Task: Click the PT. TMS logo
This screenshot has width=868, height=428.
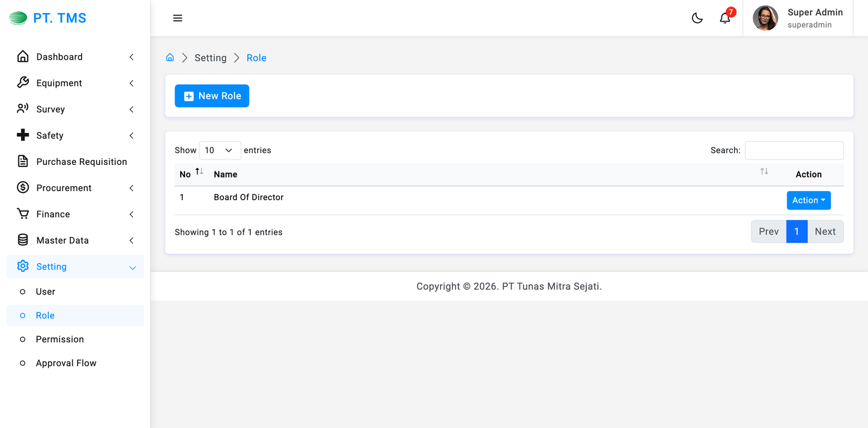Action: pyautogui.click(x=48, y=18)
